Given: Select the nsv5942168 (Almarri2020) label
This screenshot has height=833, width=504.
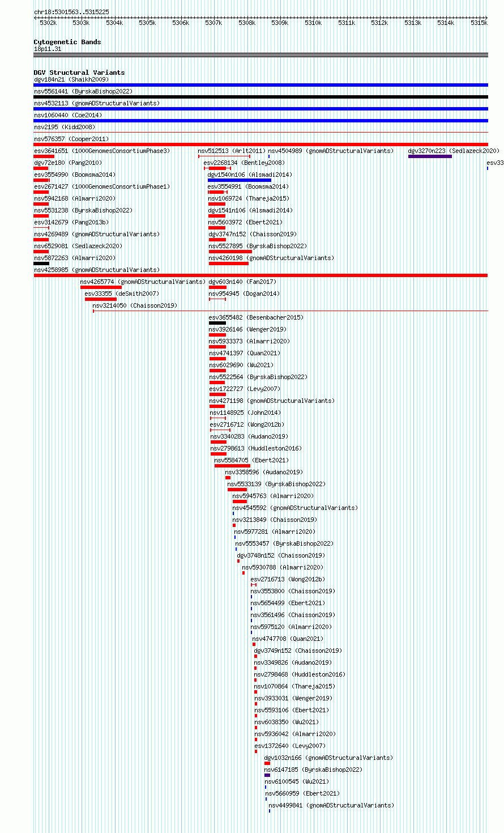Looking at the screenshot, I should pyautogui.click(x=75, y=198).
